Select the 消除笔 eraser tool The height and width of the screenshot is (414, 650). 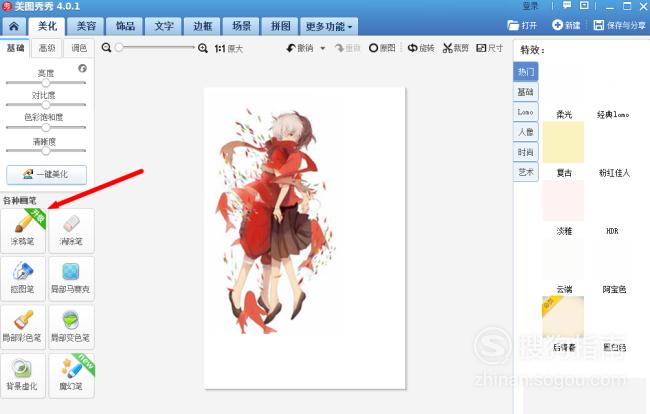click(x=71, y=230)
